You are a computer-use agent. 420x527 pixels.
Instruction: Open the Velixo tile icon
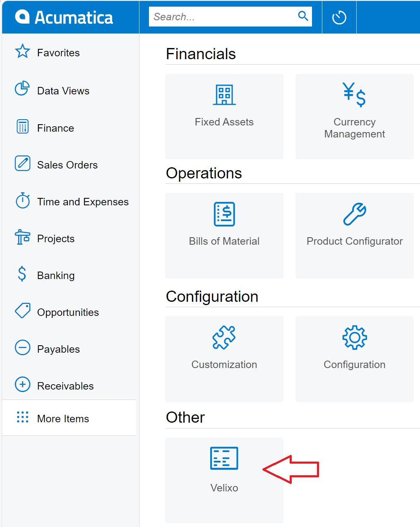(224, 458)
